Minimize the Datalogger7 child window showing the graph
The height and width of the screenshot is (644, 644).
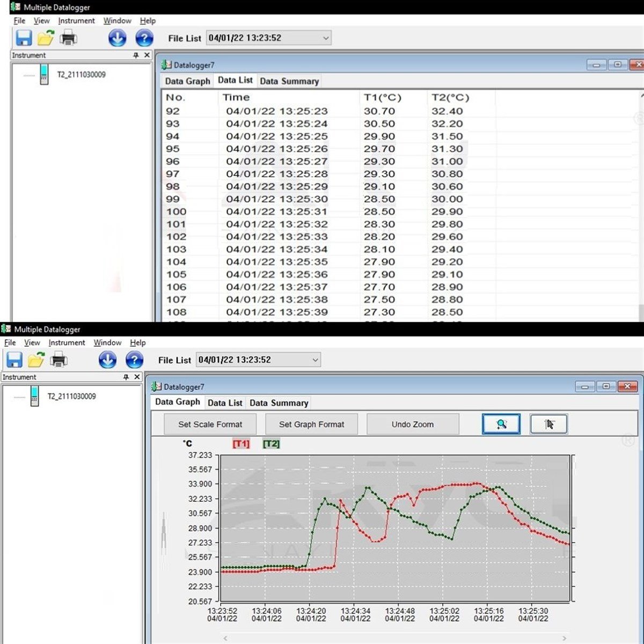pos(585,386)
